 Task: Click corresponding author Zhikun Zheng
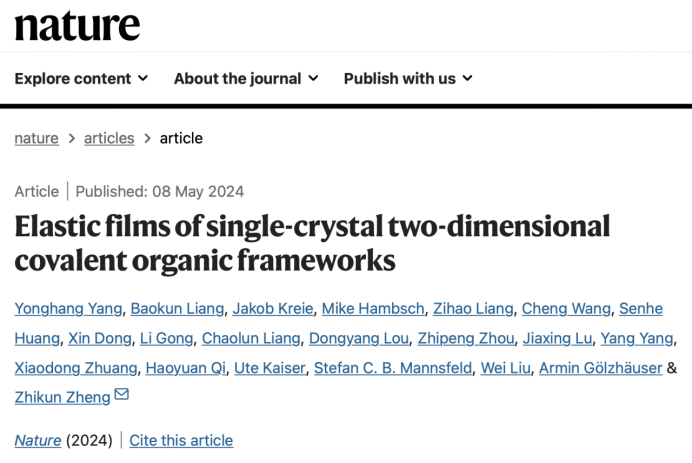62,397
